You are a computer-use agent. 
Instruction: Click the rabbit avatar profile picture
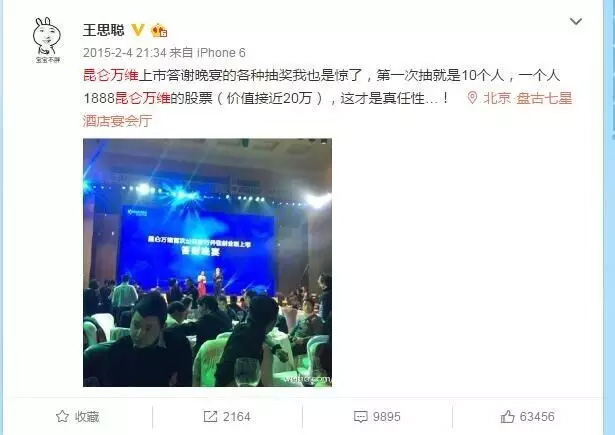(x=47, y=40)
